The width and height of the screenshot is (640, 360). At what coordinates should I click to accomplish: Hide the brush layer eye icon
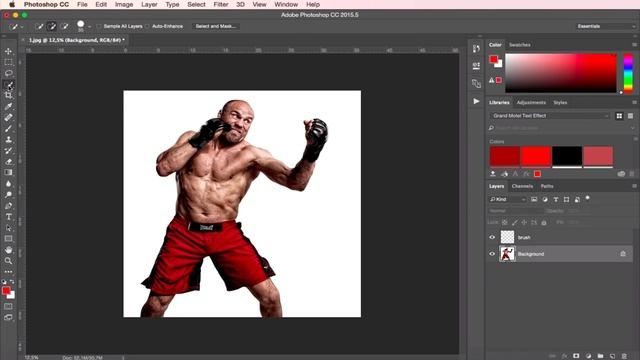[x=492, y=237]
